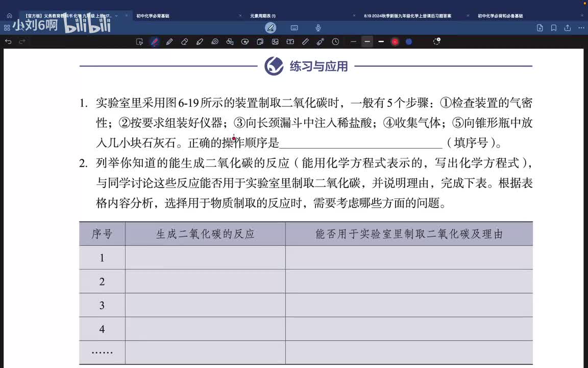Pick the red pen color
Image resolution: width=588 pixels, height=368 pixels.
tap(395, 42)
